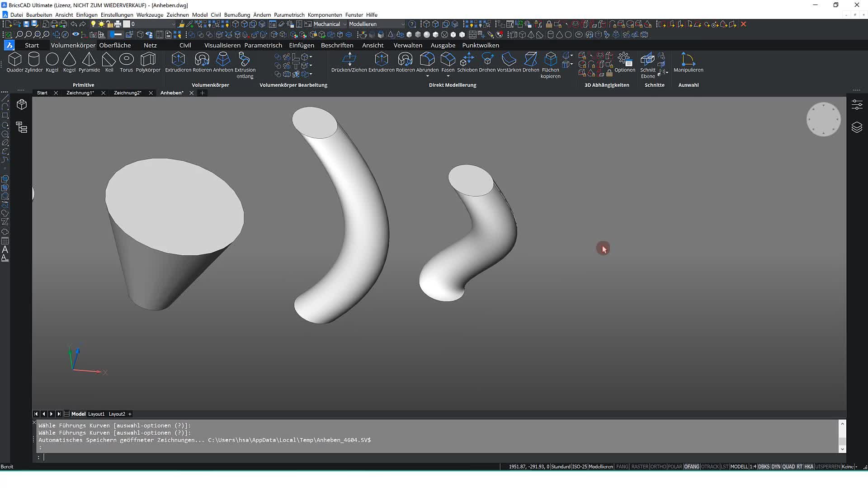This screenshot has width=868, height=488.
Task: Click the Flächen kopieren tool
Action: coord(550,65)
